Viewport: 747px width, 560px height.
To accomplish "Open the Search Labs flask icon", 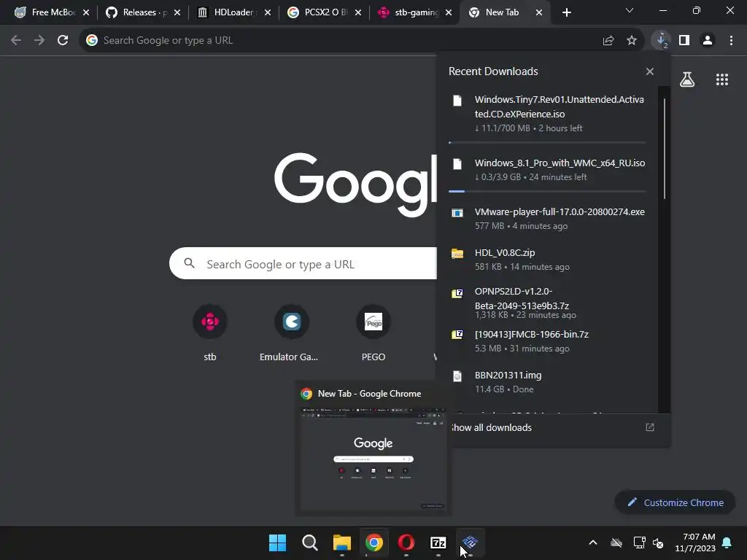I will tap(687, 79).
